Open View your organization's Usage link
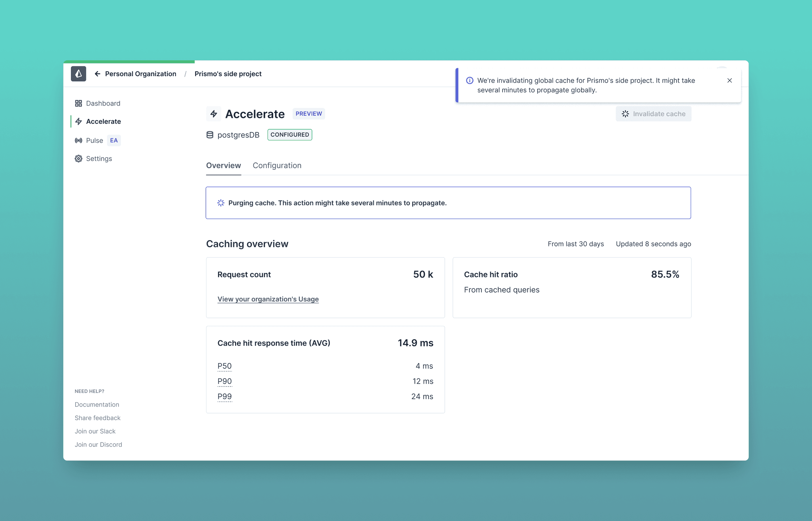Screen dimensions: 812x521 (268, 299)
